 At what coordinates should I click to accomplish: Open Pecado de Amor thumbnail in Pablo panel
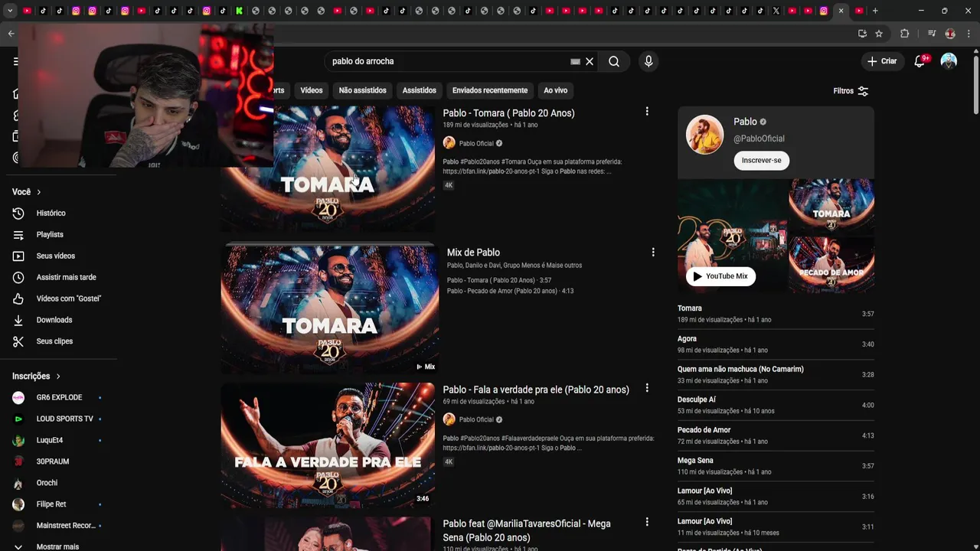[831, 265]
